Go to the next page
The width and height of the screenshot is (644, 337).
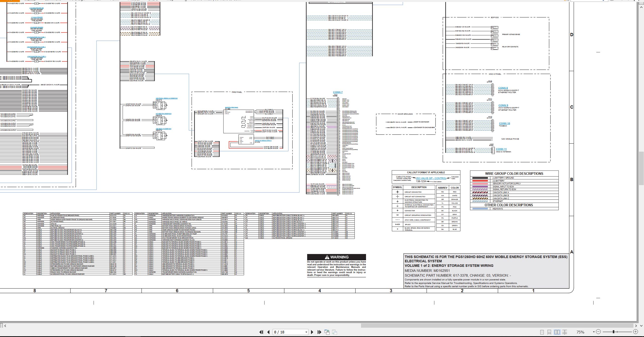coord(312,332)
